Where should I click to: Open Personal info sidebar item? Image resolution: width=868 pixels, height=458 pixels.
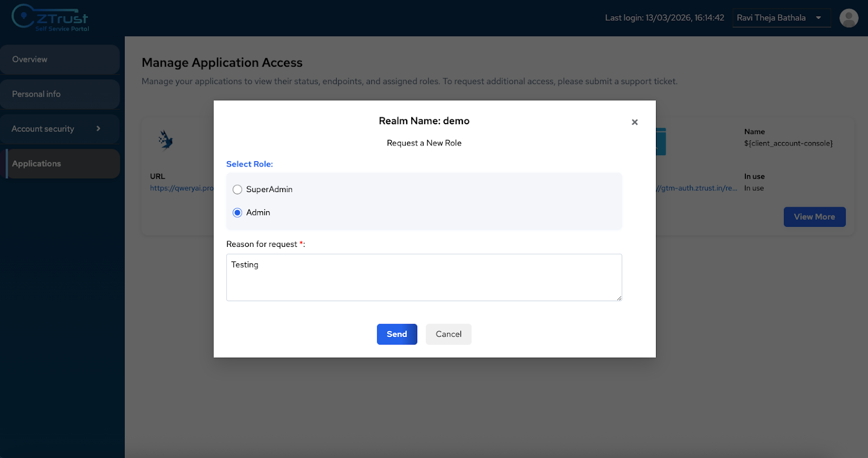60,94
